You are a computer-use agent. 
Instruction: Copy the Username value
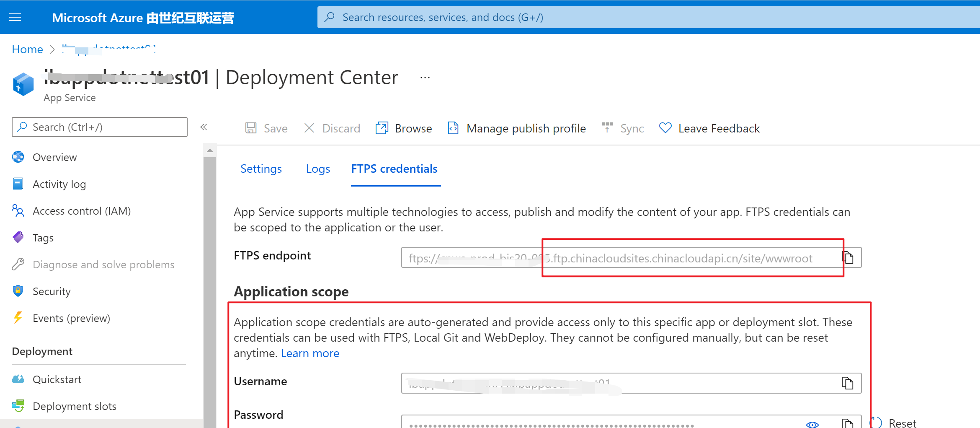[x=847, y=383]
